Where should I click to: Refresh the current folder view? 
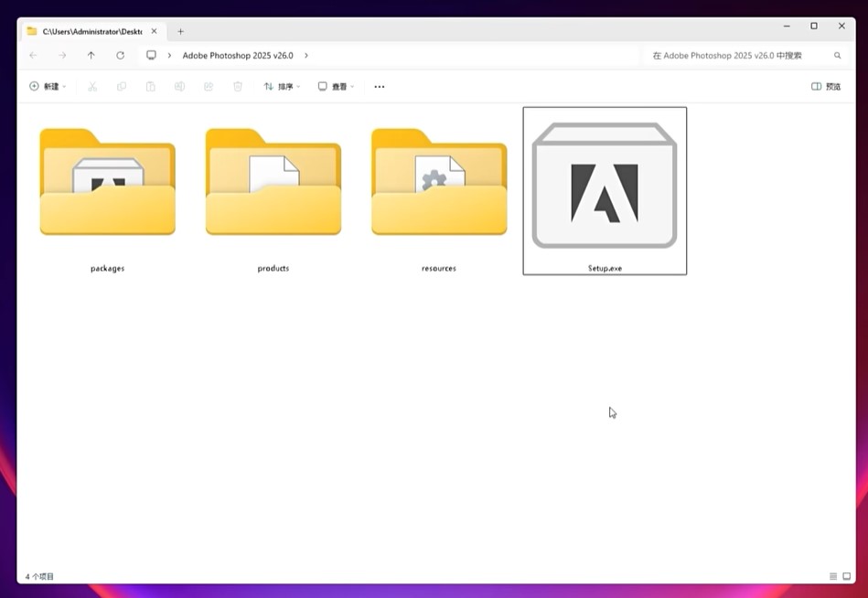tap(120, 55)
